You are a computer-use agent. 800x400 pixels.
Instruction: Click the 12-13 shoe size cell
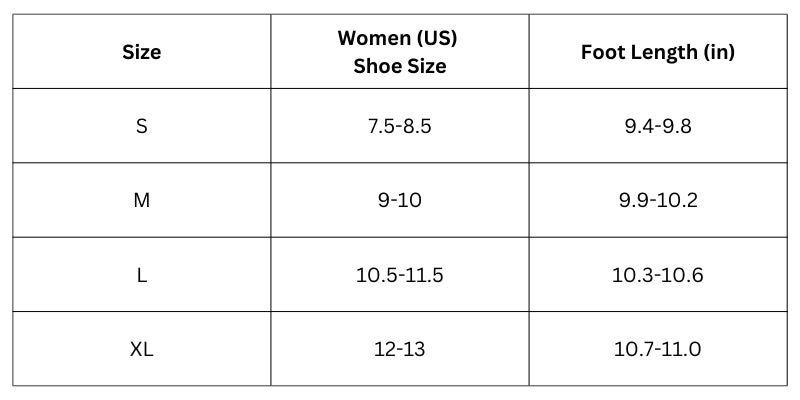coord(399,349)
